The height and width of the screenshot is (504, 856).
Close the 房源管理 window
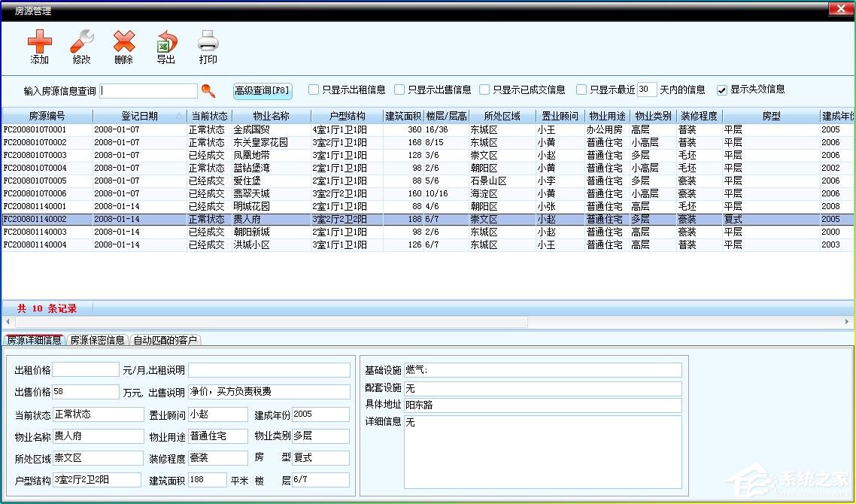(x=841, y=9)
